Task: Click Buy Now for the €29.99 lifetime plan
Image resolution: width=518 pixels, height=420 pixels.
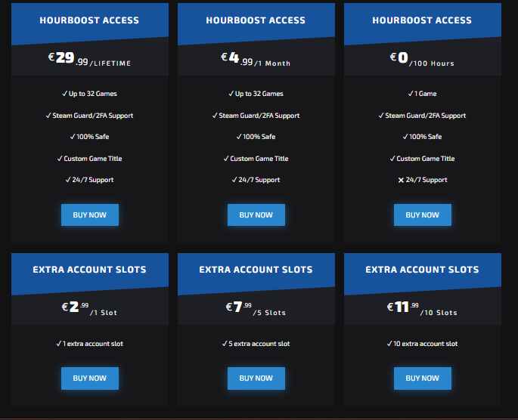Action: click(x=89, y=215)
